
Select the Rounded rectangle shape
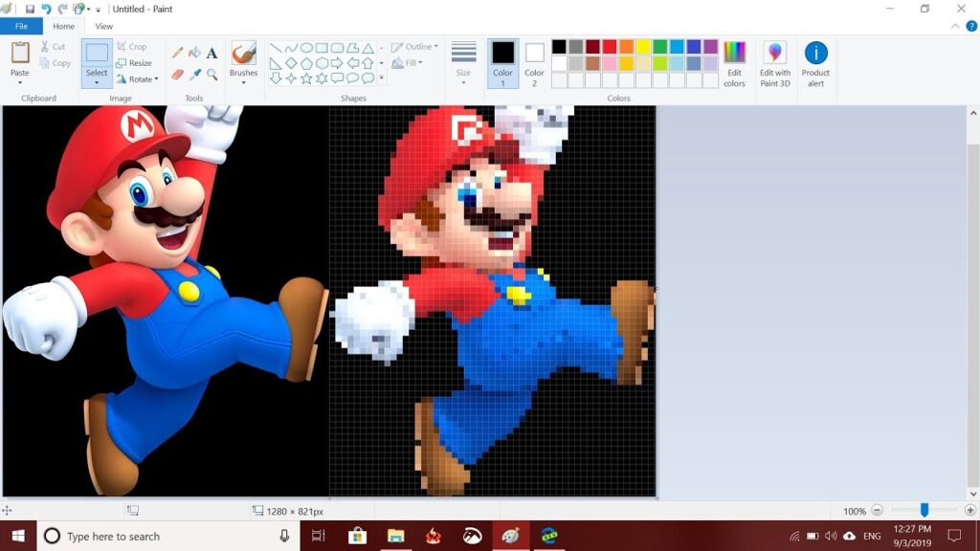[338, 48]
